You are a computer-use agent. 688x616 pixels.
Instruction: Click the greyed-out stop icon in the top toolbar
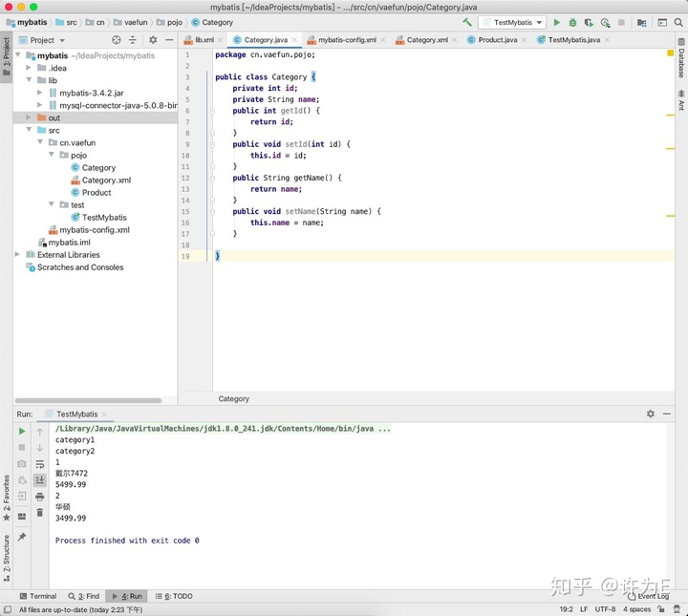coord(621,22)
